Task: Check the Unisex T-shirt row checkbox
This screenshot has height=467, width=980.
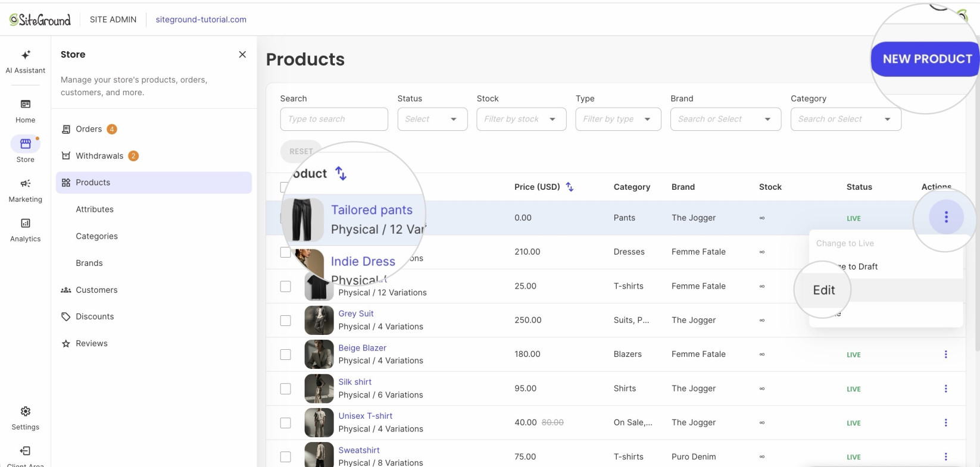Action: pos(286,423)
